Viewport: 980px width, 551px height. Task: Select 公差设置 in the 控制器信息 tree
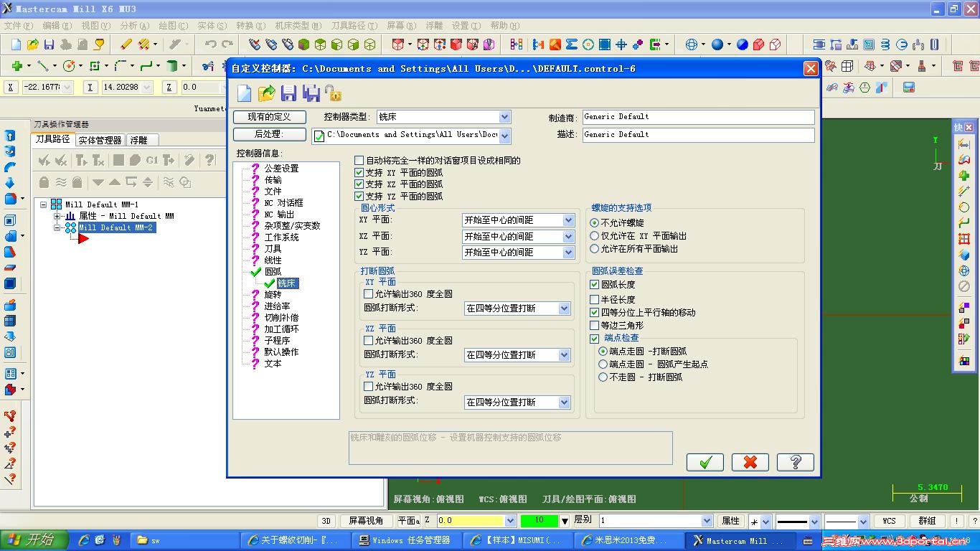281,169
